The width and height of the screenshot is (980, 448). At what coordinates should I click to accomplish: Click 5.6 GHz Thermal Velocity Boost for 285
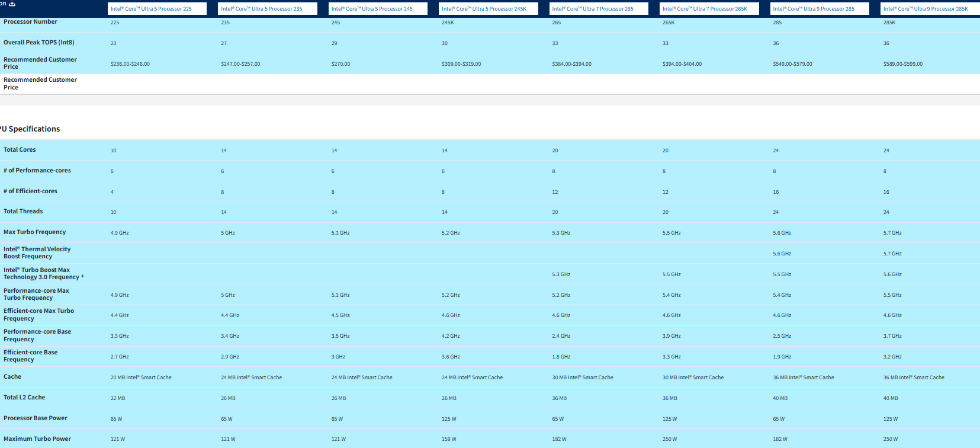point(782,254)
